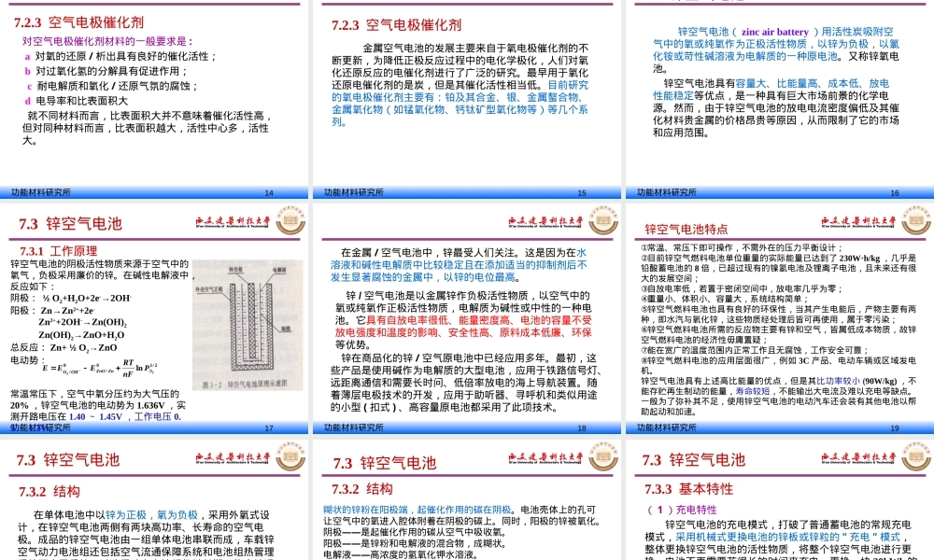
Task: Click the university emblem on slide 17
Action: coord(290,220)
